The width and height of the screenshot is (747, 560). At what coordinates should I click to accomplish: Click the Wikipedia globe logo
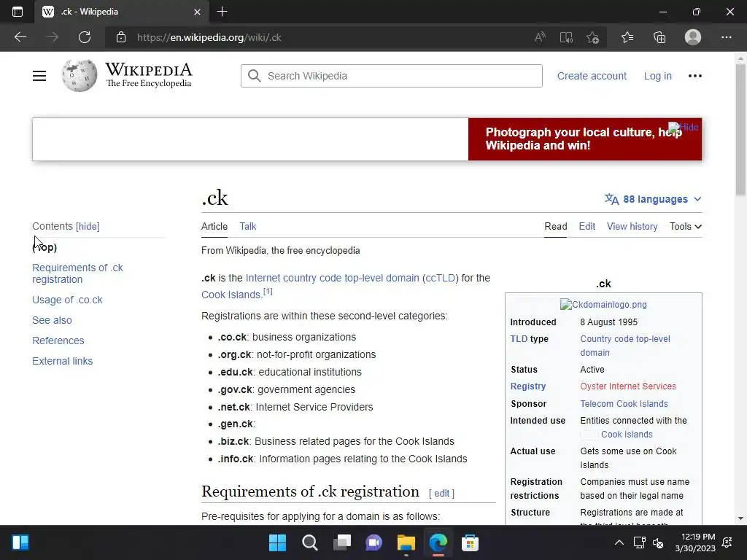tap(79, 76)
